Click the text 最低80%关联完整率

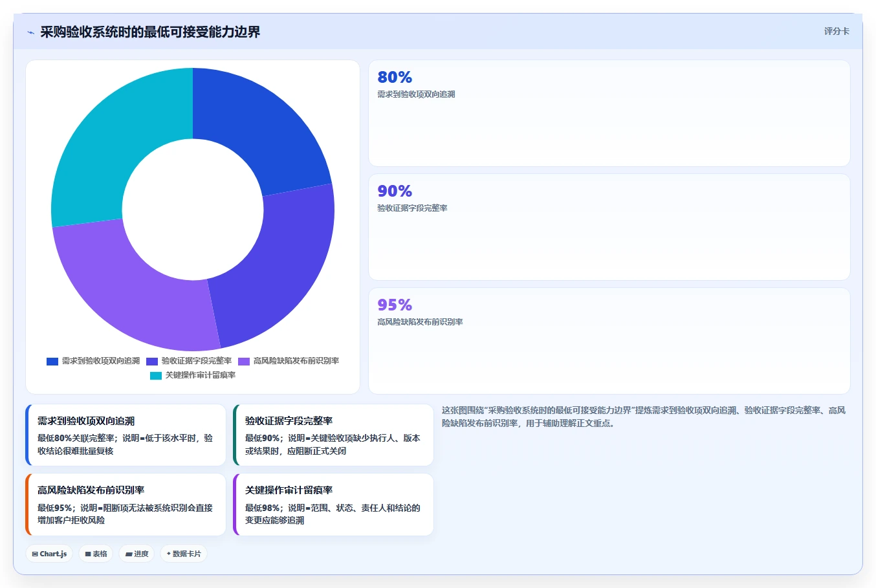click(x=76, y=438)
